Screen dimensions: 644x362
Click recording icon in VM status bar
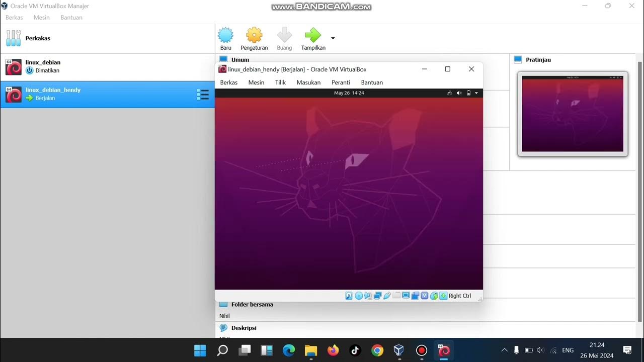pos(415,296)
